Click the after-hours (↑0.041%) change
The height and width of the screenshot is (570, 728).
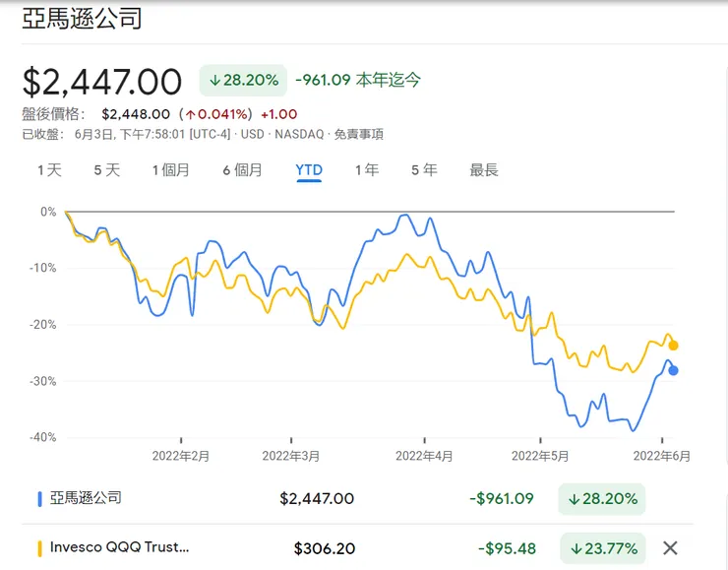(215, 114)
